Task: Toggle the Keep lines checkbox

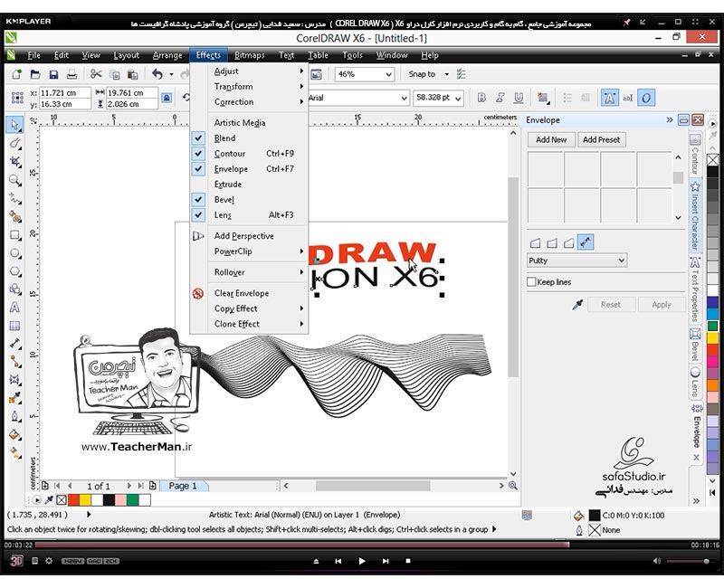Action: coord(531,282)
